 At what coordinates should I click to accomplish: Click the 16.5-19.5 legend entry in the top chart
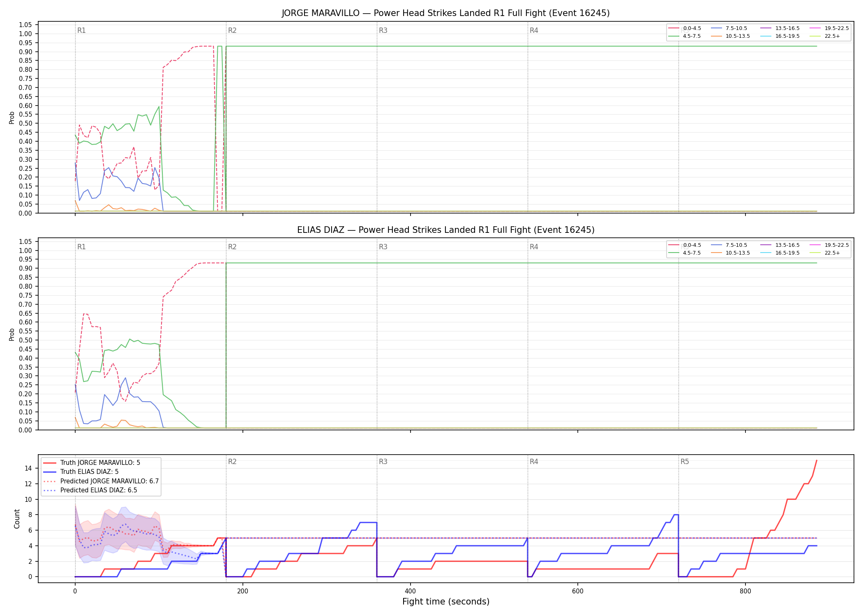(x=780, y=36)
